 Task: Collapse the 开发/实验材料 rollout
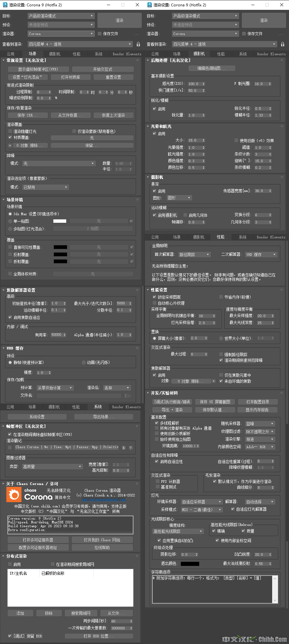point(148,393)
